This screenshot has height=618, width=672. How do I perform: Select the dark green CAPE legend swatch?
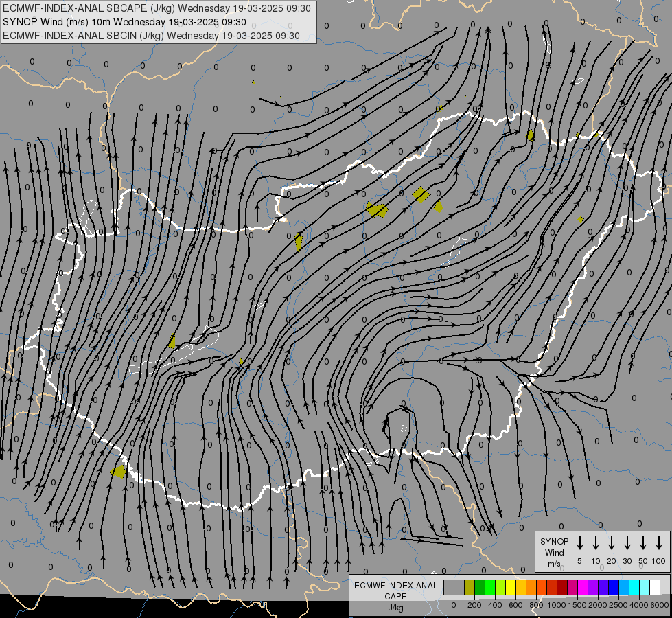(x=480, y=587)
